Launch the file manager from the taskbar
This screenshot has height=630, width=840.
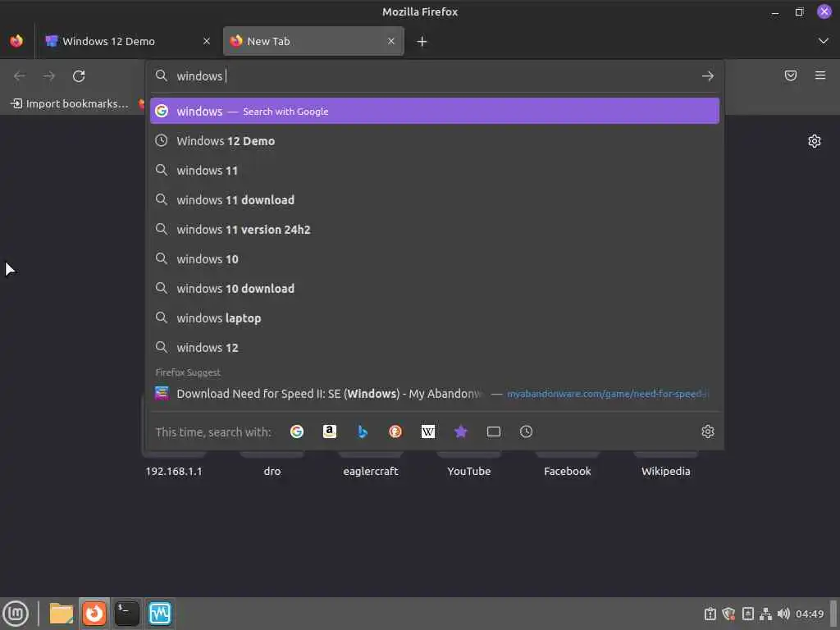(62, 614)
